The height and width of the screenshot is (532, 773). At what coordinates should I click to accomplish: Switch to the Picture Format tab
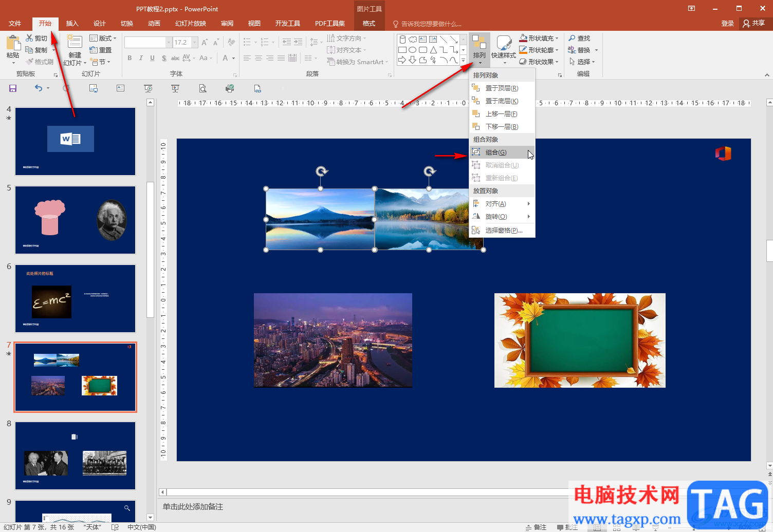pyautogui.click(x=369, y=24)
